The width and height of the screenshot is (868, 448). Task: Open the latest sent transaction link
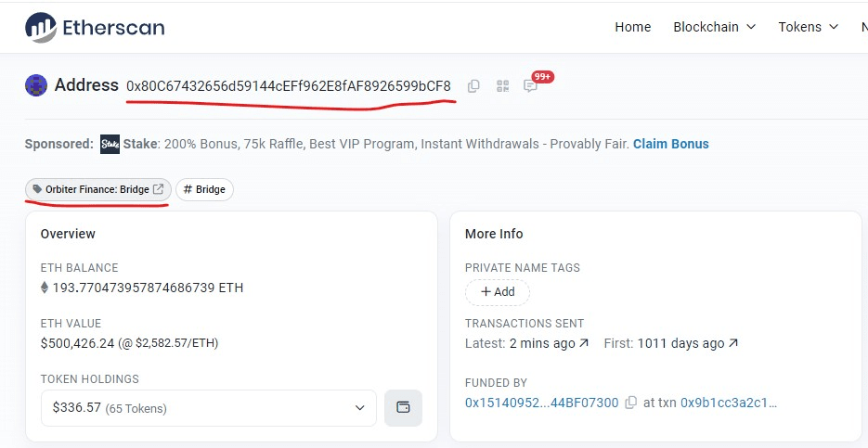[x=550, y=343]
